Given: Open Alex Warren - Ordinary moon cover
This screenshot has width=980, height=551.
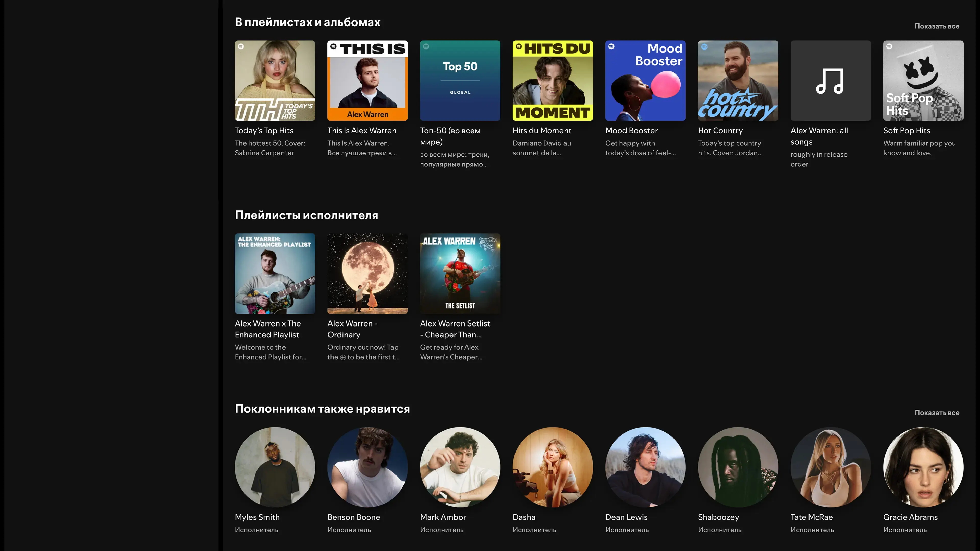Looking at the screenshot, I should tap(367, 273).
